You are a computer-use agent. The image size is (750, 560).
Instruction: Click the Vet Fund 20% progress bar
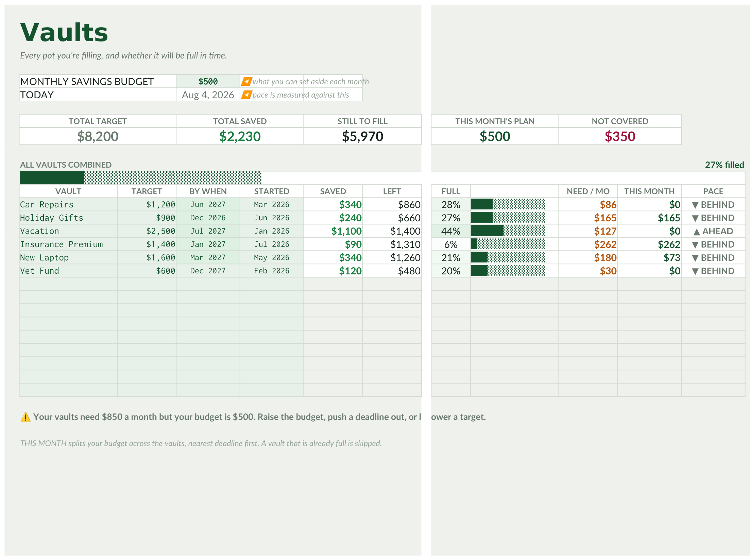point(508,271)
